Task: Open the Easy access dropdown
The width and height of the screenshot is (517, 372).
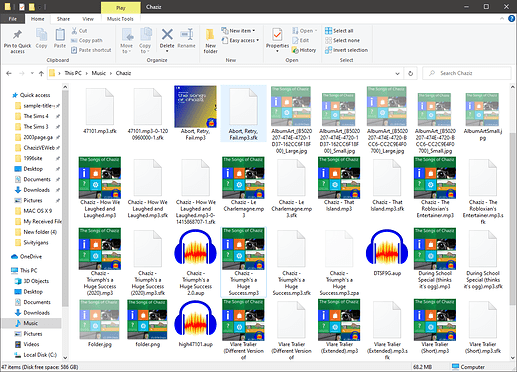Action: point(240,40)
